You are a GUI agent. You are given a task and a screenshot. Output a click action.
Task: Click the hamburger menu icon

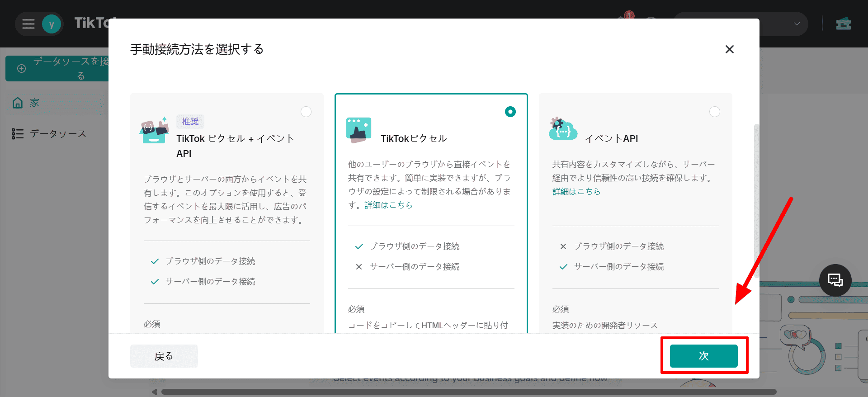28,24
